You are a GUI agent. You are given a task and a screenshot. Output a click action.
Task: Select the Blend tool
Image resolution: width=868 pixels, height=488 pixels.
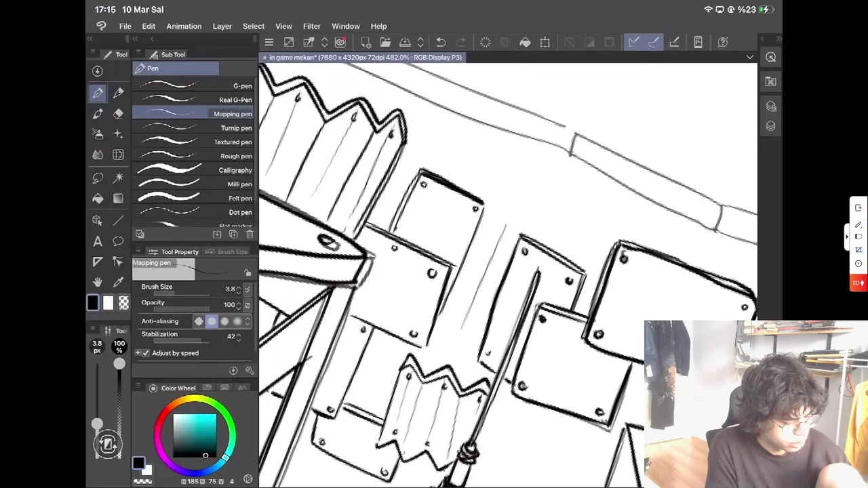pos(98,155)
